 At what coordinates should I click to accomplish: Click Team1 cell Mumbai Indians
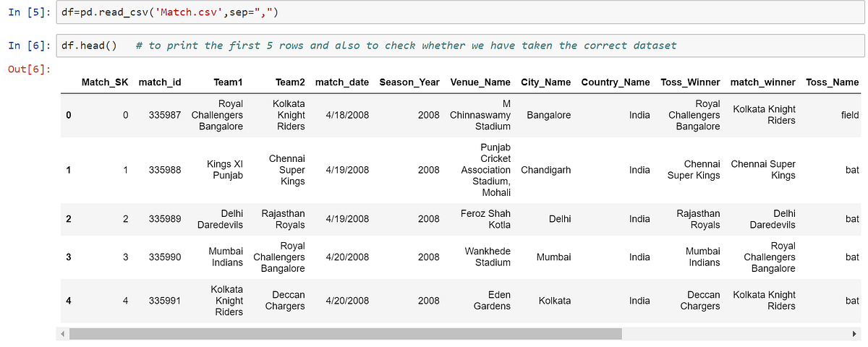pos(227,257)
